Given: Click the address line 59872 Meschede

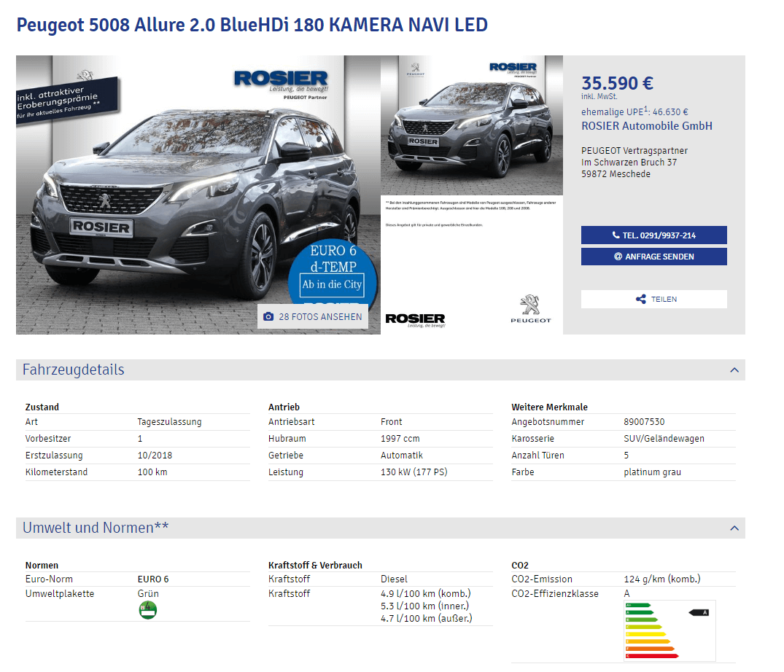Looking at the screenshot, I should (x=616, y=174).
